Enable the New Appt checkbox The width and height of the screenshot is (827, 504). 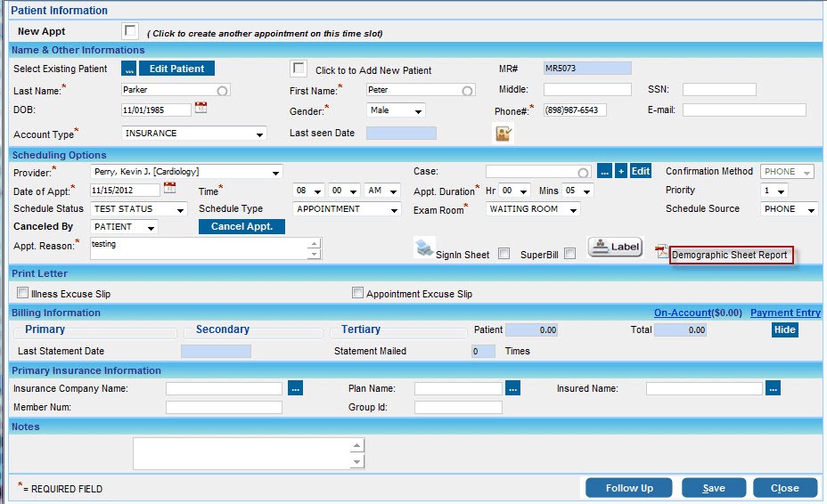pyautogui.click(x=130, y=31)
